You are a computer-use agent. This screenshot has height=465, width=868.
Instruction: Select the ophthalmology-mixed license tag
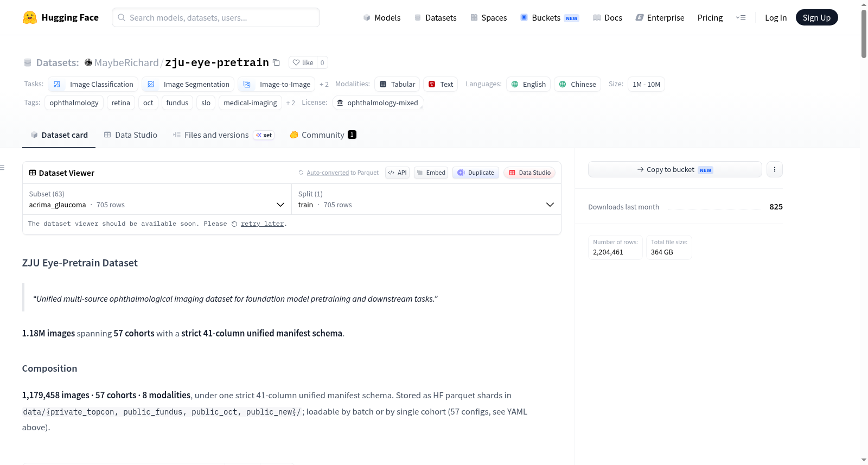[378, 103]
